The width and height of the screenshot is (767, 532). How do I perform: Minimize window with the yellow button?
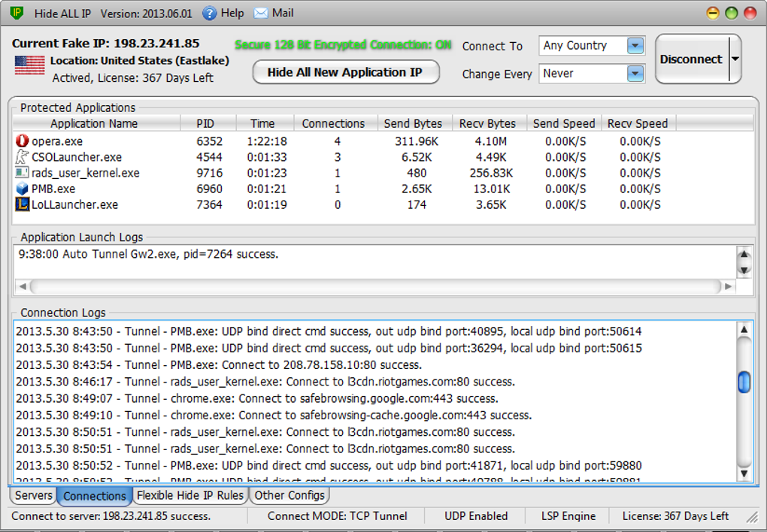(713, 14)
